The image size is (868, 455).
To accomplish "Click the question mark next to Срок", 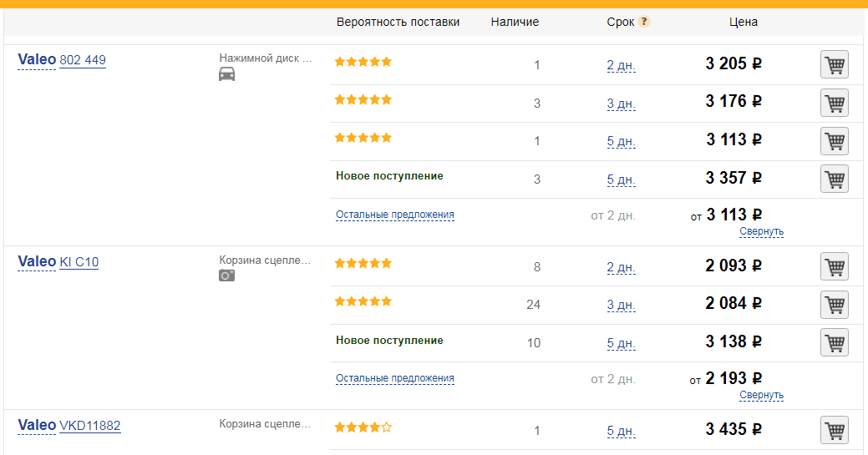I will (x=644, y=22).
